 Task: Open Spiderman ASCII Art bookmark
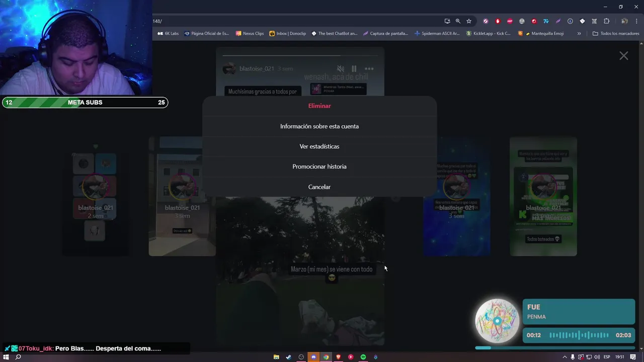(437, 34)
